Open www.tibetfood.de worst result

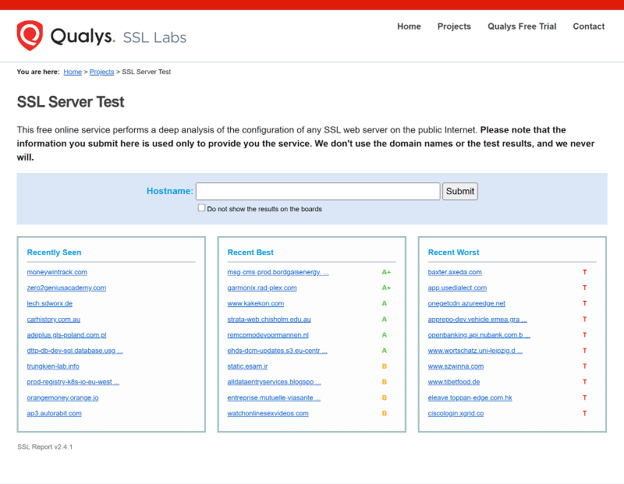coord(454,382)
